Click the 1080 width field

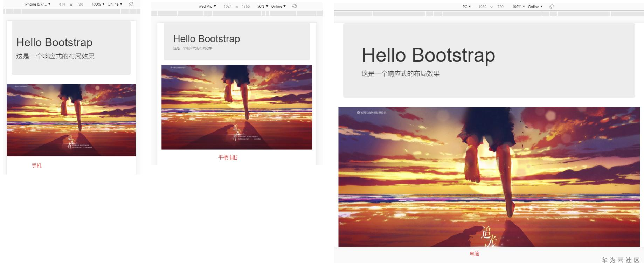point(482,7)
